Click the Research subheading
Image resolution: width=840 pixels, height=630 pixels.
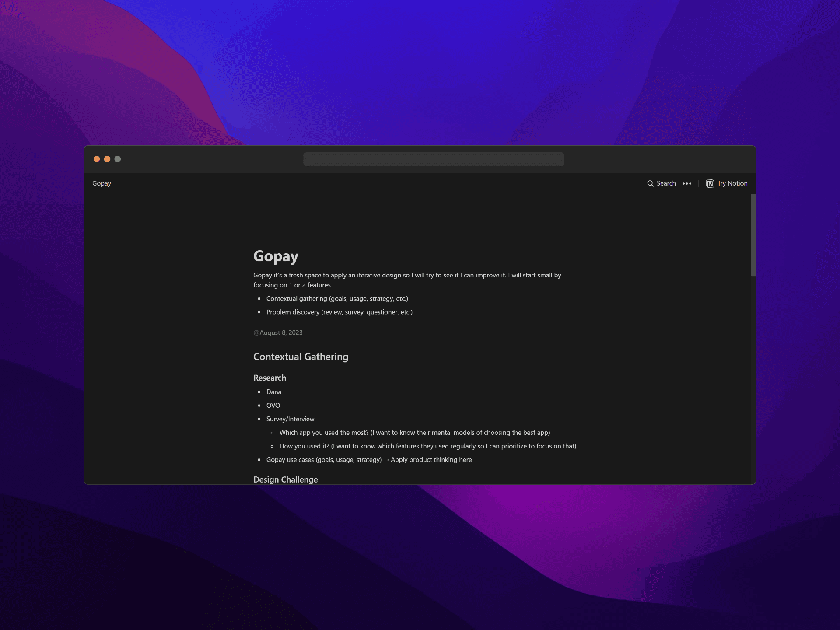click(269, 378)
